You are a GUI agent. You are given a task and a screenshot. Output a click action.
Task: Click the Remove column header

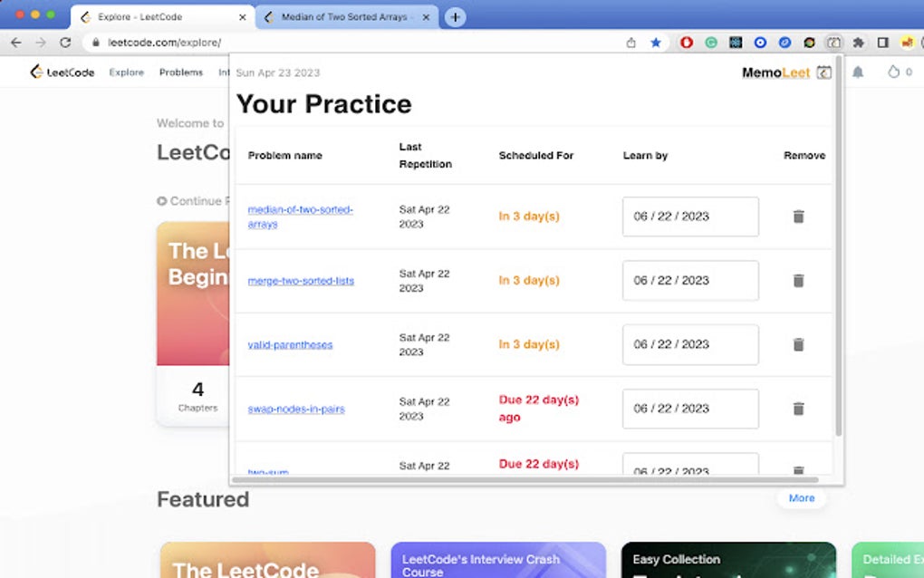[x=804, y=156]
